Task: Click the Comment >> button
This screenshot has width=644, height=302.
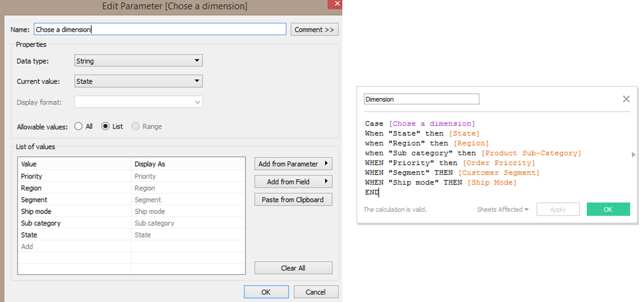Action: 314,30
